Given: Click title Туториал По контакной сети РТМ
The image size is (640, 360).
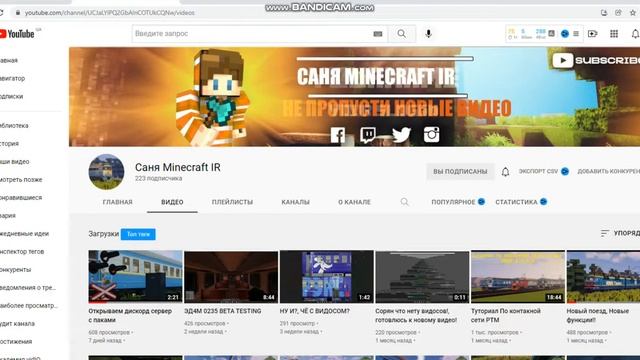Looking at the screenshot, I should tap(506, 316).
